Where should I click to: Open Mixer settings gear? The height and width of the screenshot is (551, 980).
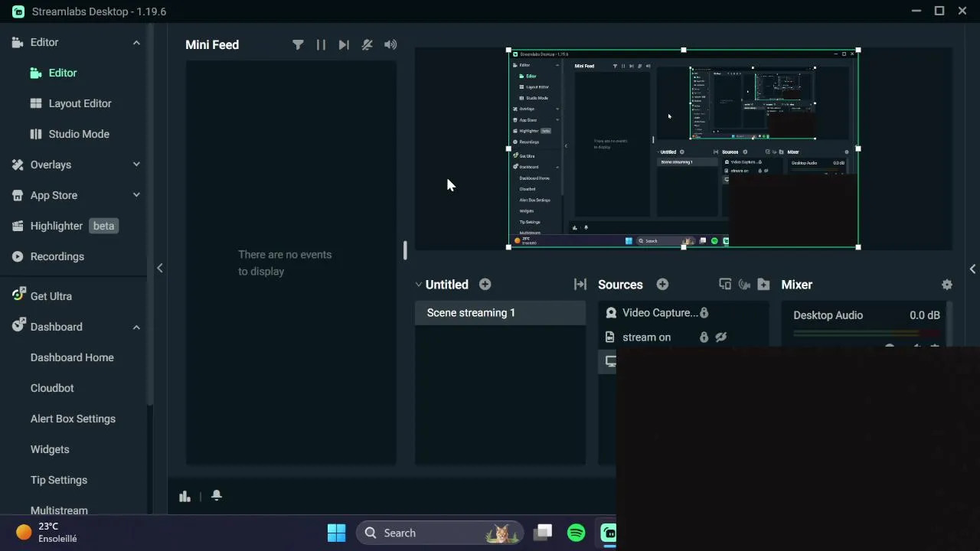pos(947,285)
